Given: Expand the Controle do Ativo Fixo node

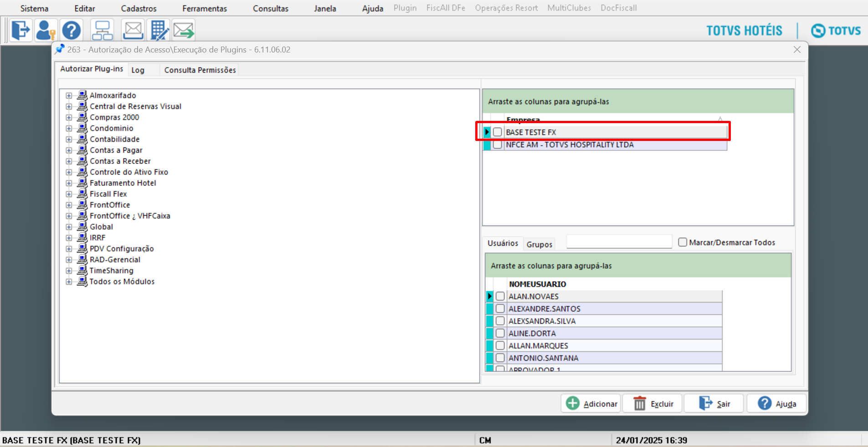Looking at the screenshot, I should click(x=69, y=172).
